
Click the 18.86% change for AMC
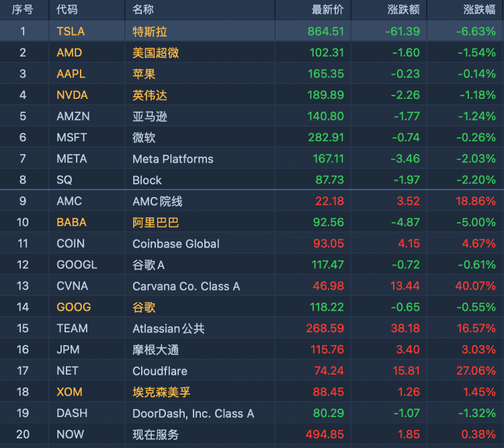(x=476, y=201)
